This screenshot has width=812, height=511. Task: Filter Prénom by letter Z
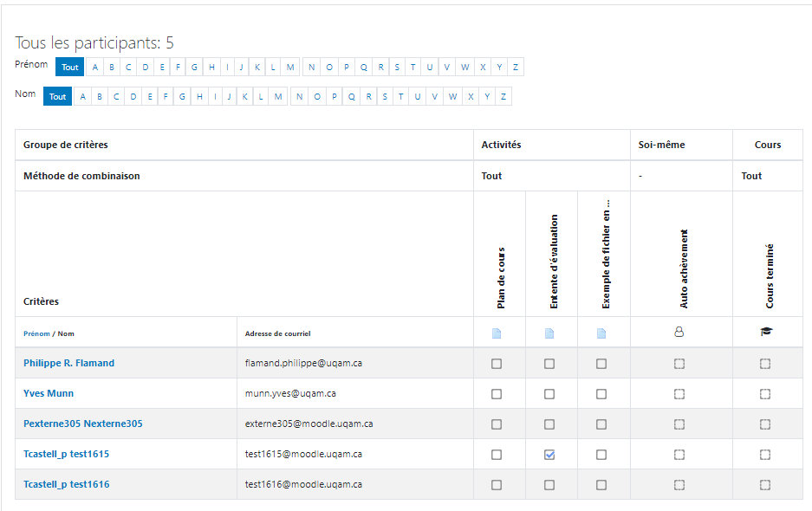tap(516, 67)
